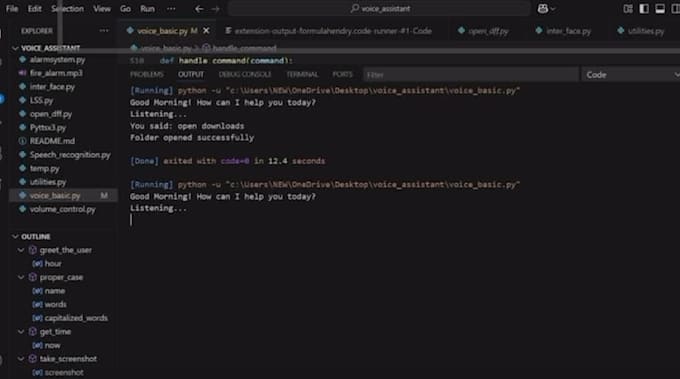Open Explorer more actions ellipsis
This screenshot has height=379, width=680.
click(104, 31)
